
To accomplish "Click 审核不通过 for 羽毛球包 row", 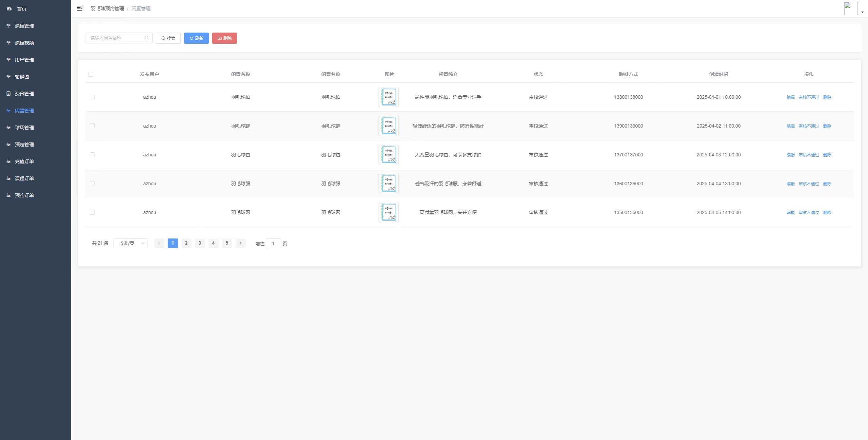I will (809, 155).
